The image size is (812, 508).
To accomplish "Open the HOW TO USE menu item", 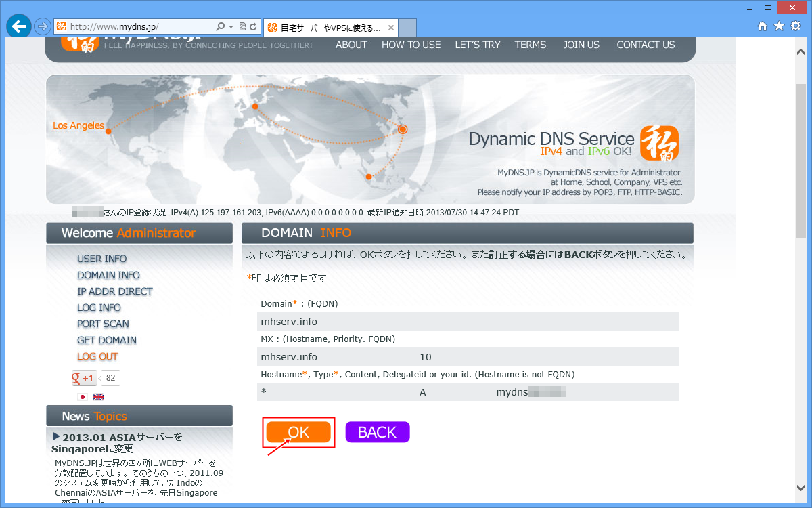I will (x=411, y=45).
